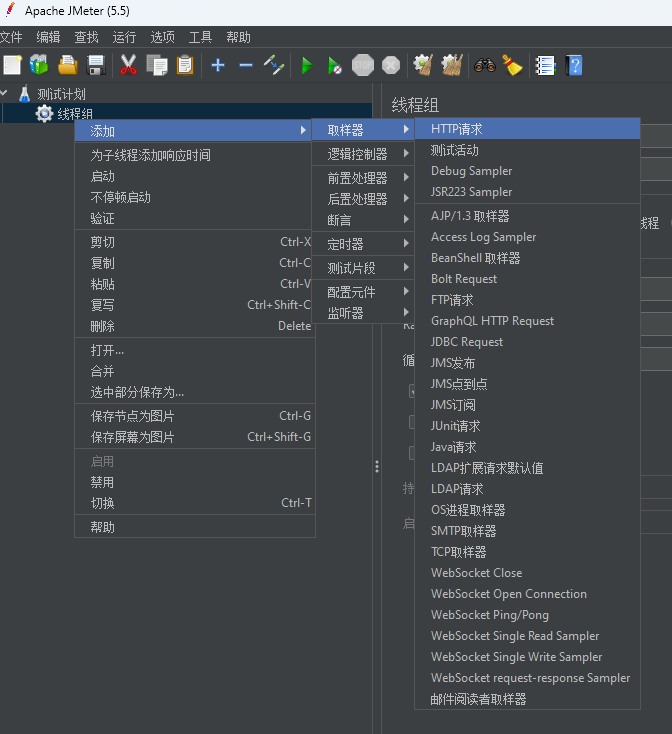
Task: Click the Toggle enable/disable toolbar icon
Action: (274, 65)
